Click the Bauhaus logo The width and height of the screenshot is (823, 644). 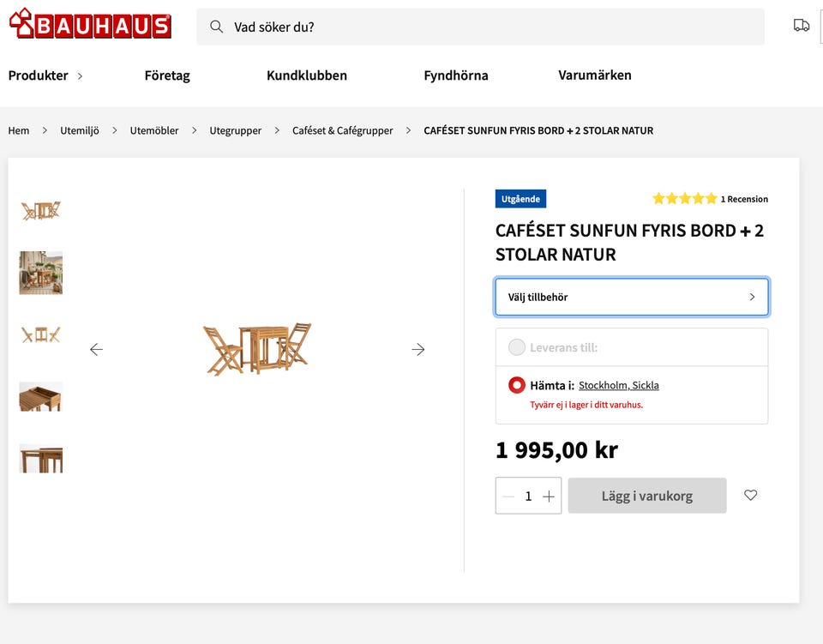tap(90, 24)
